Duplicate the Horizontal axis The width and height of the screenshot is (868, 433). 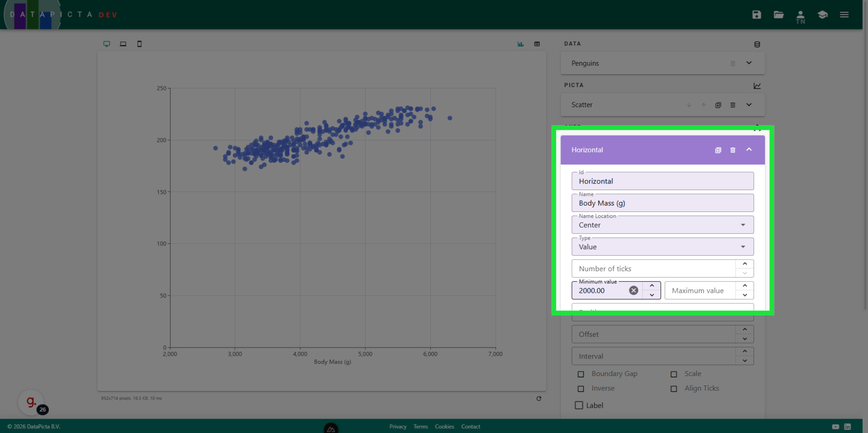click(x=718, y=150)
